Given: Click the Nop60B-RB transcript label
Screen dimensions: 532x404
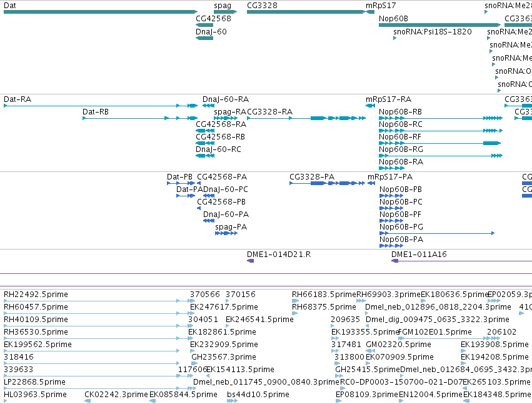Looking at the screenshot, I should pos(400,112).
